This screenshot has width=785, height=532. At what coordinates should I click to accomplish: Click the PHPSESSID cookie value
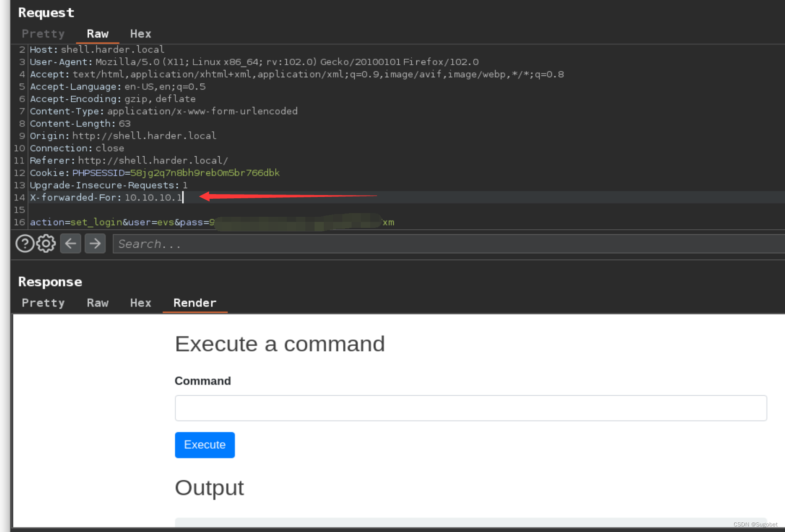click(x=205, y=173)
